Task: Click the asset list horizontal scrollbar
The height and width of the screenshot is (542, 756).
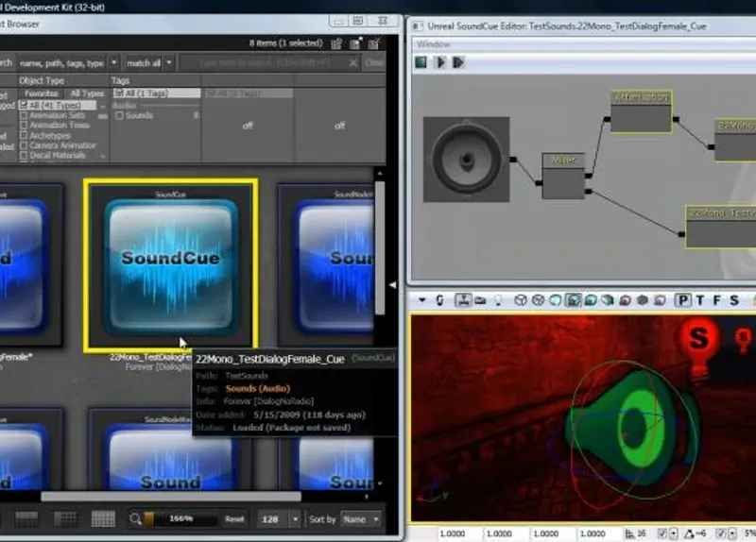Action: (x=171, y=497)
